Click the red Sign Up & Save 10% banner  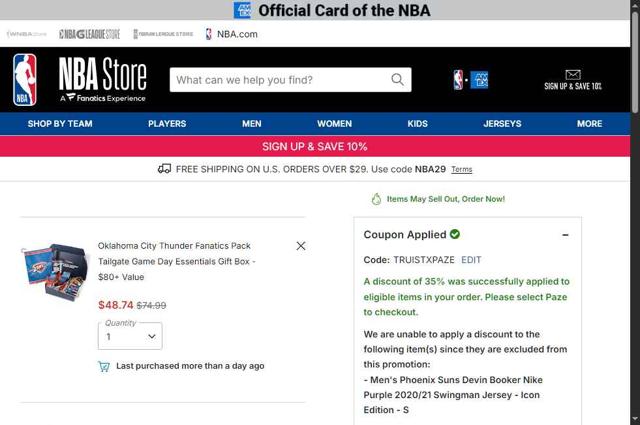tap(315, 146)
